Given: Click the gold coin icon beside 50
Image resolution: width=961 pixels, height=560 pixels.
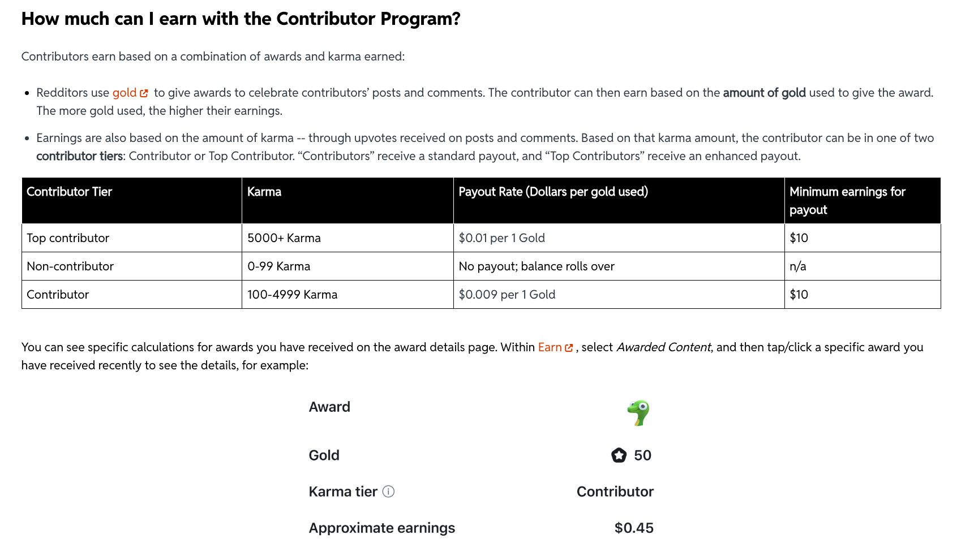Looking at the screenshot, I should [619, 455].
